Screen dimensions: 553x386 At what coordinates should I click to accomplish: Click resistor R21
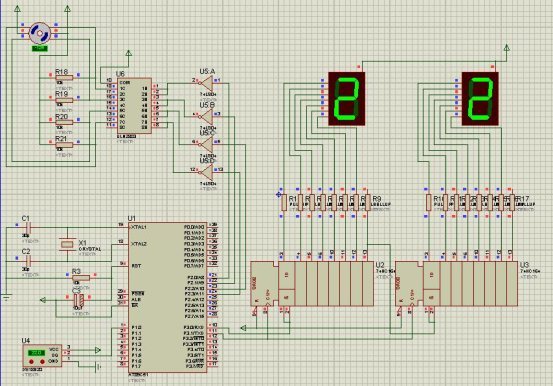64,145
